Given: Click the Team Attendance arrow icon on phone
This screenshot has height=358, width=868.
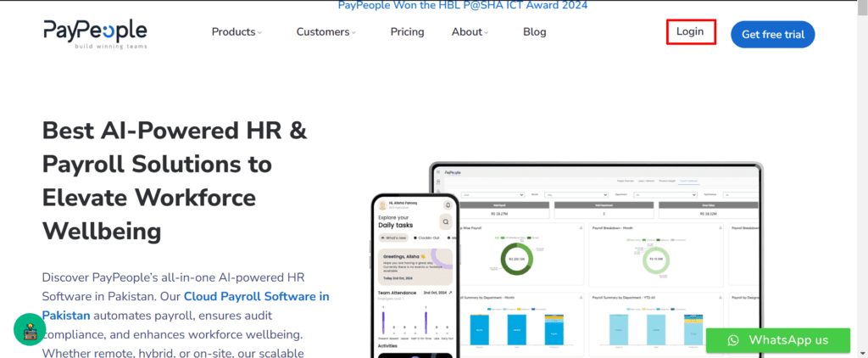Looking at the screenshot, I should tap(449, 293).
